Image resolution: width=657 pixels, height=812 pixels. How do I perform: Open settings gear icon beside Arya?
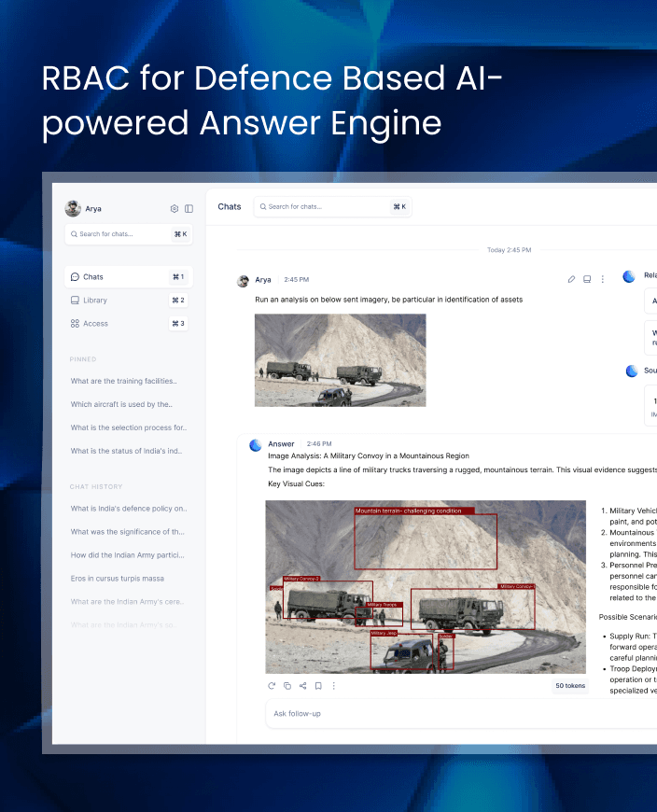174,209
